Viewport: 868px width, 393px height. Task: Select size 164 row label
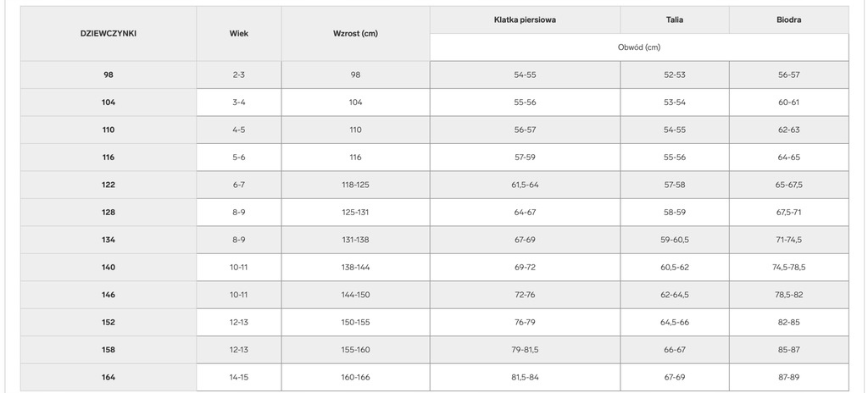tap(108, 378)
